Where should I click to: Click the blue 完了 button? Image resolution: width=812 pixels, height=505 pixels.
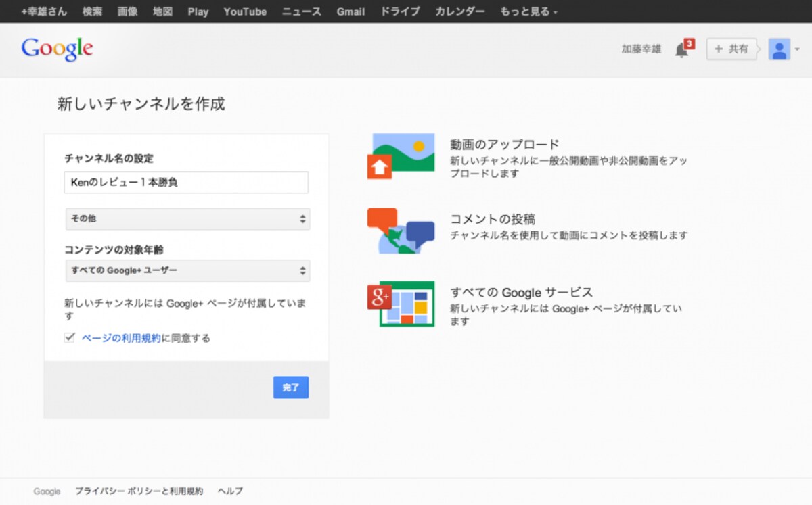[291, 387]
